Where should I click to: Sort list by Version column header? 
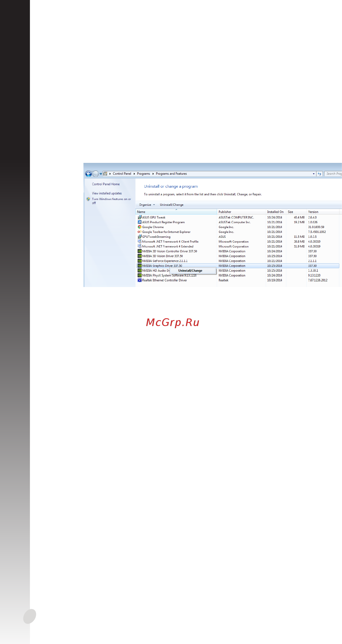(323, 212)
